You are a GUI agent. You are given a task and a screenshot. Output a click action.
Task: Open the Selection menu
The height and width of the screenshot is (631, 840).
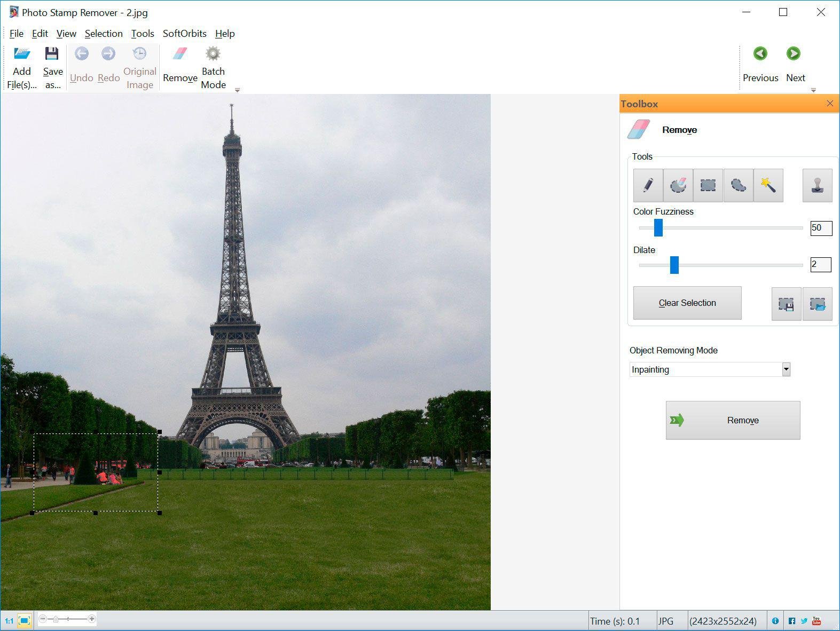point(104,34)
